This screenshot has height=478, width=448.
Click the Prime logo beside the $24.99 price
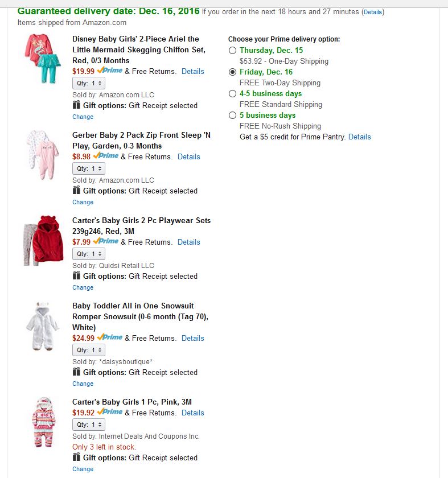(x=110, y=337)
